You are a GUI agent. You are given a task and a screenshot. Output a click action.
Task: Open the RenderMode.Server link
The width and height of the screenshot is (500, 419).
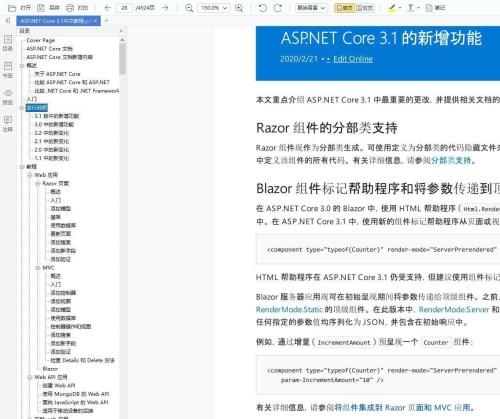pyautogui.click(x=454, y=309)
